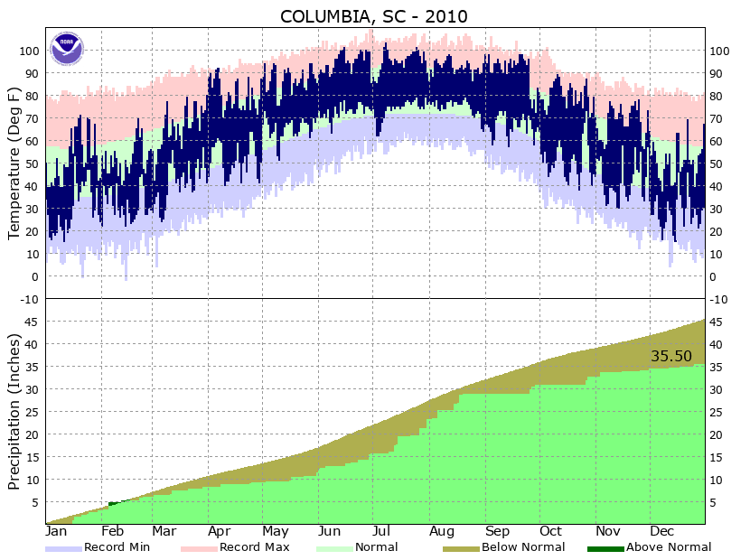Click the Above Normal legend swatch
This screenshot has height=560, width=750.
[605, 549]
